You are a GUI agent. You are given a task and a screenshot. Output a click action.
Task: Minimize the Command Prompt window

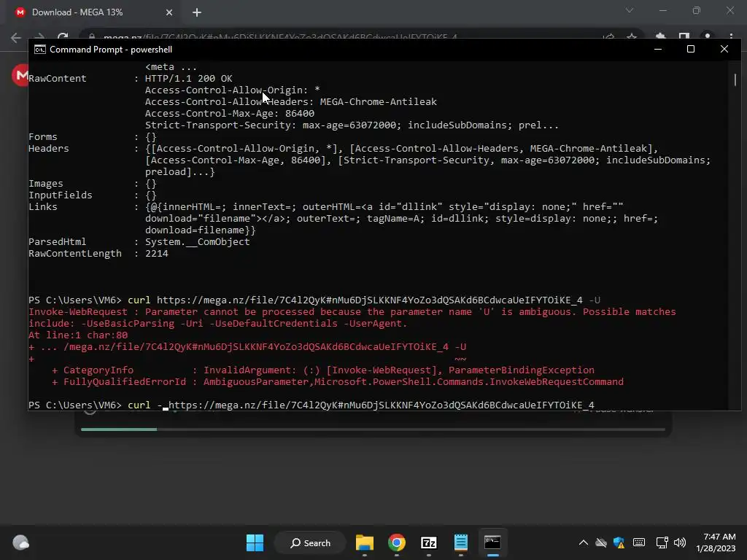tap(658, 49)
